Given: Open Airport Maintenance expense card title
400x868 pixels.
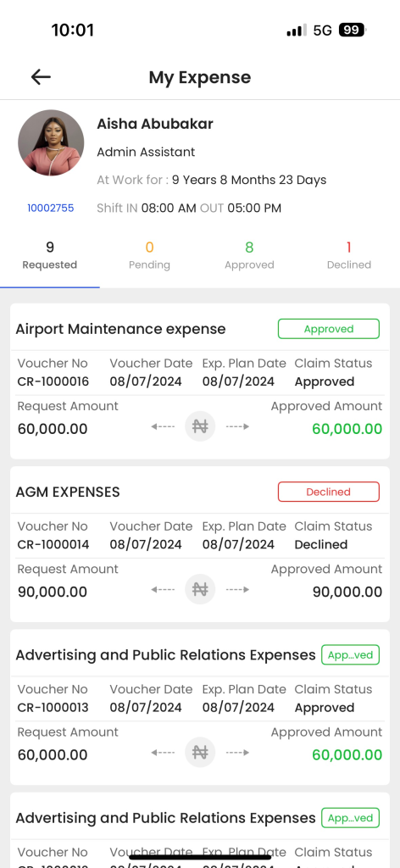Looking at the screenshot, I should tap(120, 329).
